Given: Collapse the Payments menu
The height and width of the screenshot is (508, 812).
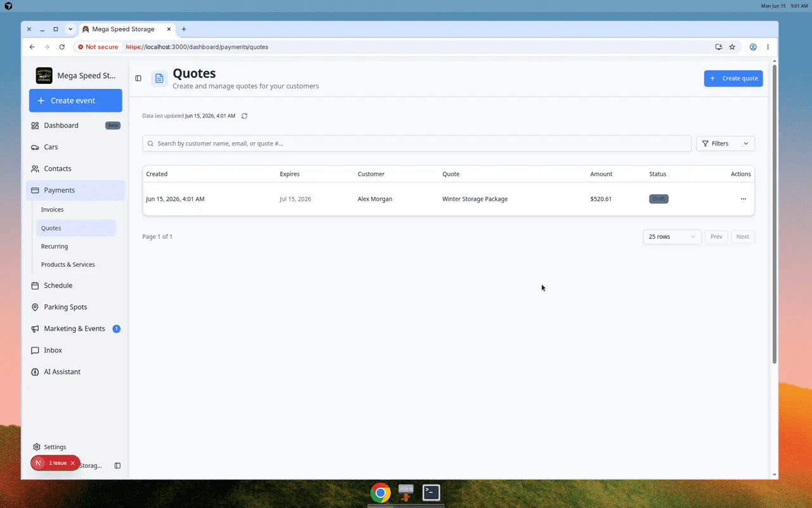Looking at the screenshot, I should point(75,190).
